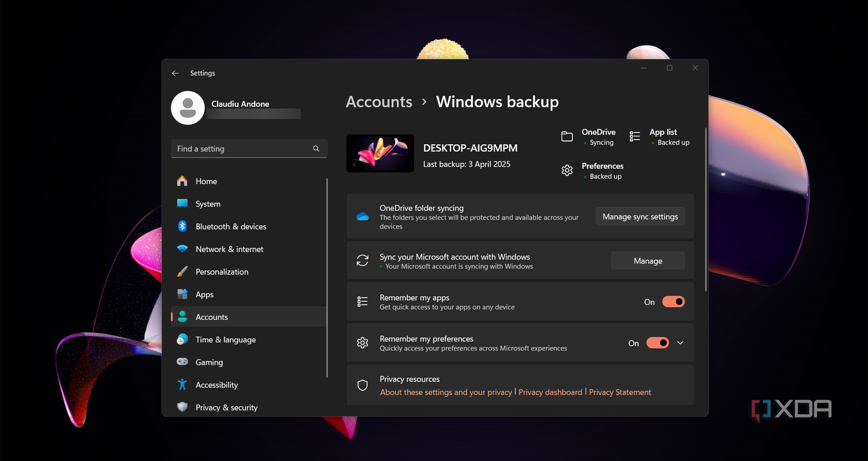Viewport: 868px width, 461px height.
Task: Click the OneDrive cloud icon
Action: pyautogui.click(x=363, y=217)
